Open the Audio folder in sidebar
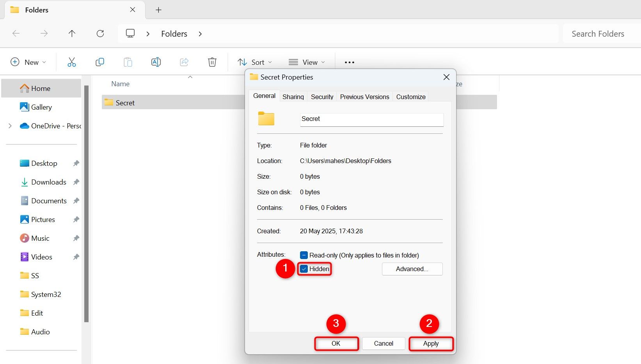Image resolution: width=641 pixels, height=364 pixels. tap(41, 332)
